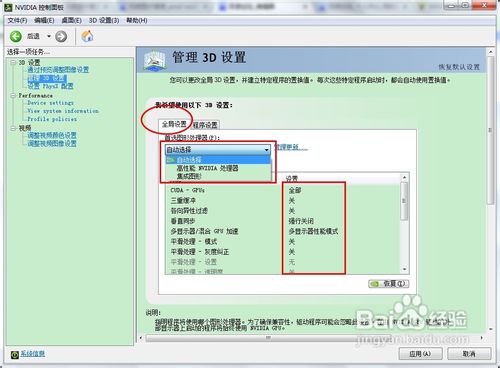This screenshot has width=500, height=368.
Task: Click the NVIDIA logo in title bar
Action: tap(8, 7)
